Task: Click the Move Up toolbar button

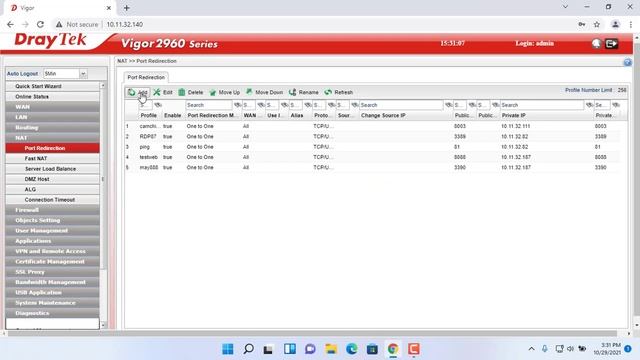Action: coord(224,92)
